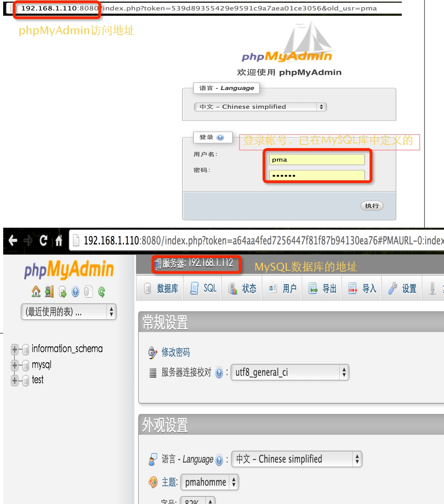Switch to the 设置 tab

pos(402,288)
